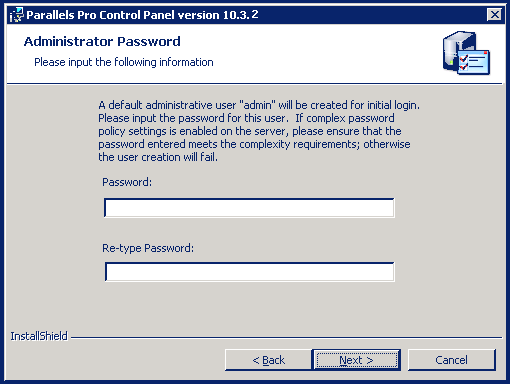The image size is (510, 384).
Task: Close the Parallels Pro Control Panel installer
Action: tap(494, 15)
